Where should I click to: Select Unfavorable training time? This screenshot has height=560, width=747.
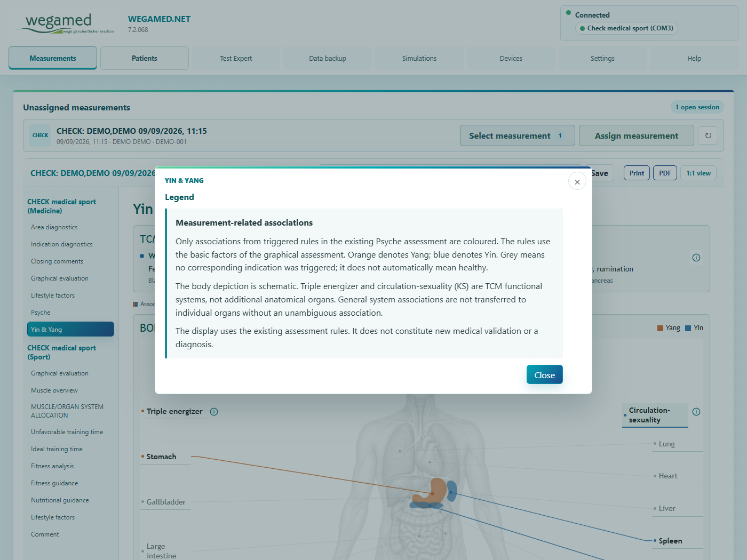pos(70,432)
